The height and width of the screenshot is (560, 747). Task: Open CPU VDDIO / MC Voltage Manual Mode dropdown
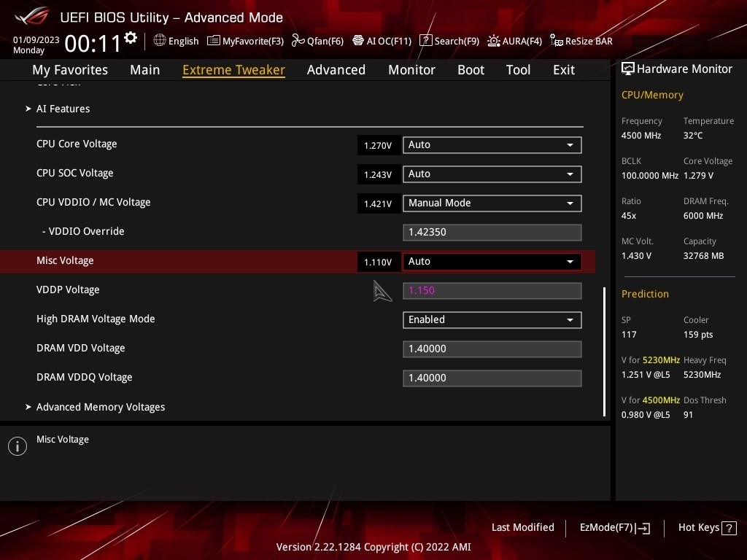[492, 203]
